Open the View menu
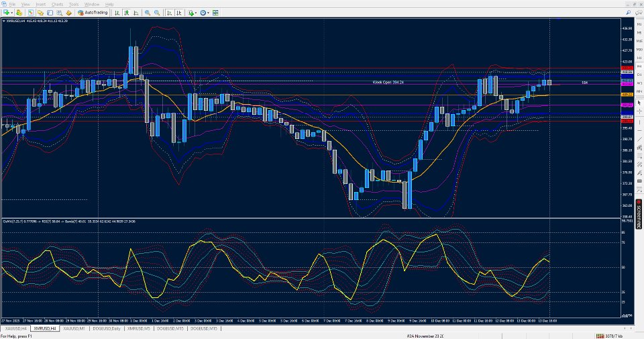The width and height of the screenshot is (644, 339). coord(25,4)
